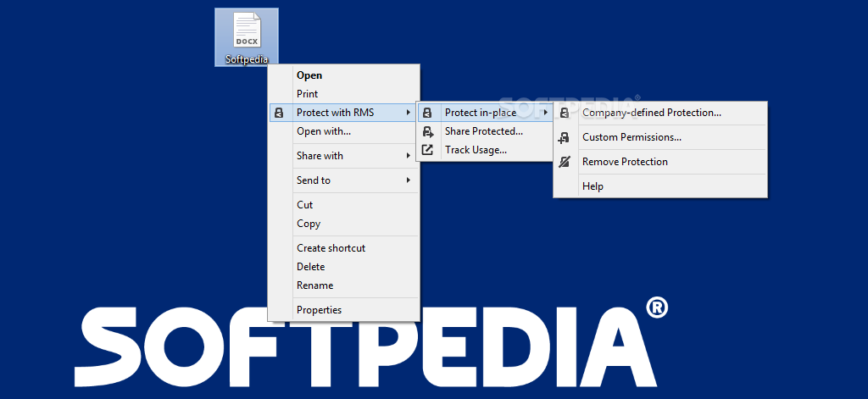Choose Cut from the context menu

click(344, 205)
